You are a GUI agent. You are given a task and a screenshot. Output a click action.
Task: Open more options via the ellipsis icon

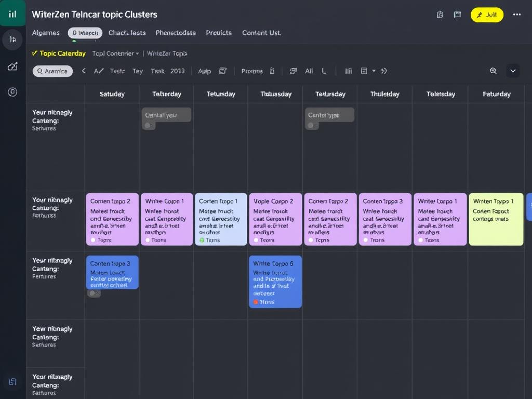(516, 15)
